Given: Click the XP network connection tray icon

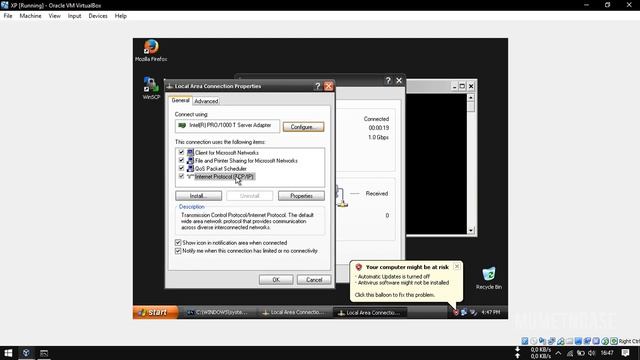Looking at the screenshot, I should click(464, 312).
